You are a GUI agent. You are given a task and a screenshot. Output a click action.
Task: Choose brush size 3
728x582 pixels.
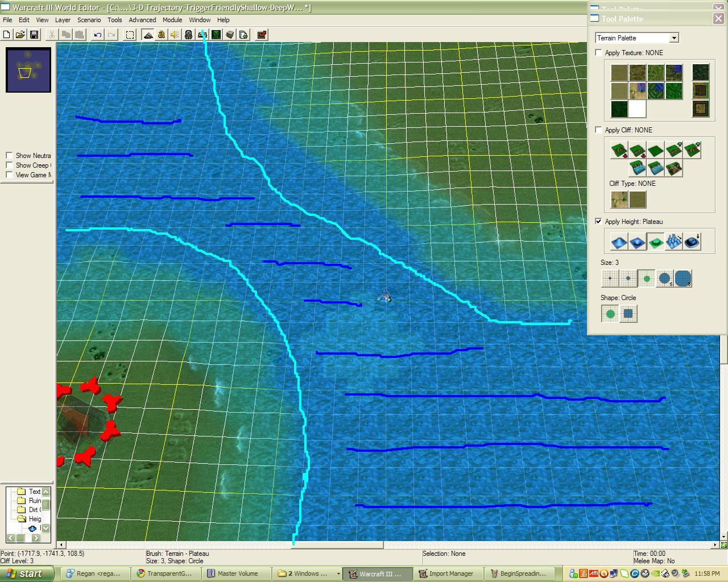[646, 278]
